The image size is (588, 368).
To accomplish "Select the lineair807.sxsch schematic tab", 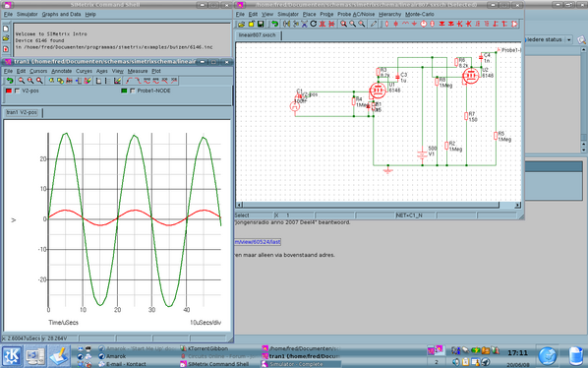I will tap(258, 34).
